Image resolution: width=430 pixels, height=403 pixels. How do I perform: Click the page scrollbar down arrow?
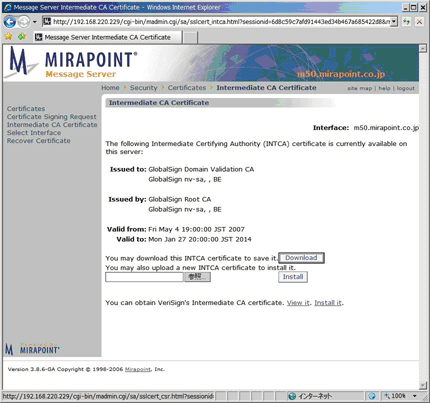point(423,385)
